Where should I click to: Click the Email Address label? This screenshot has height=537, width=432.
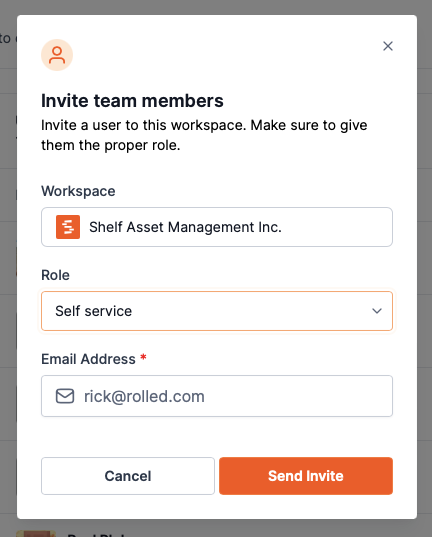click(88, 359)
